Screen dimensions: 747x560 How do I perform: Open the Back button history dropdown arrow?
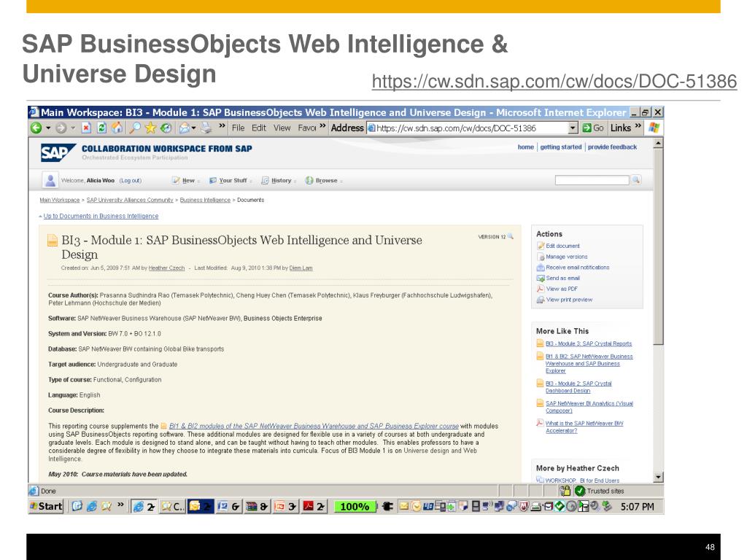coord(48,128)
